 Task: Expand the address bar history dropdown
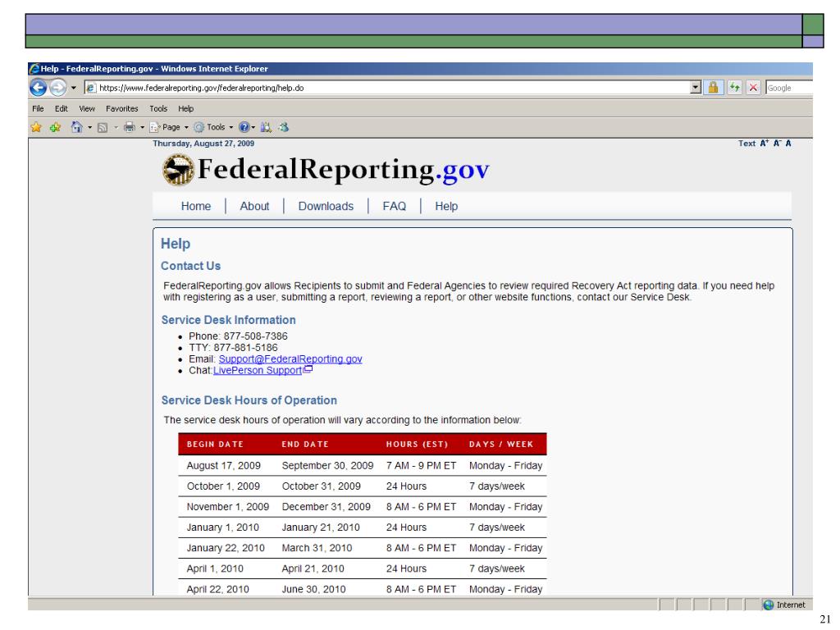pos(696,88)
